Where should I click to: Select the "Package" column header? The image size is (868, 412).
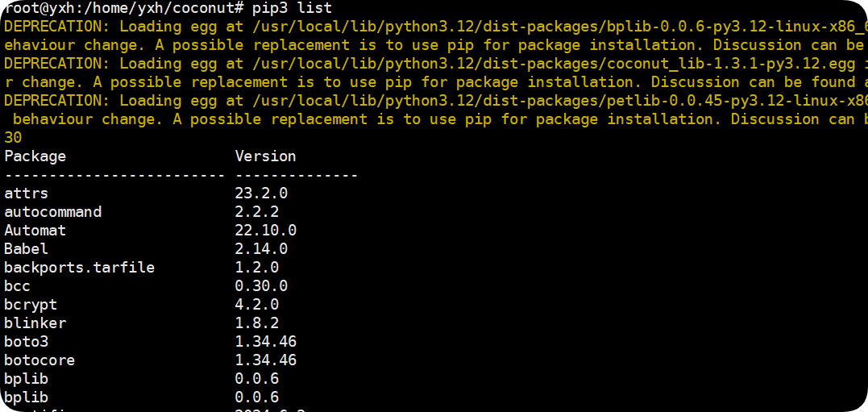(x=35, y=156)
